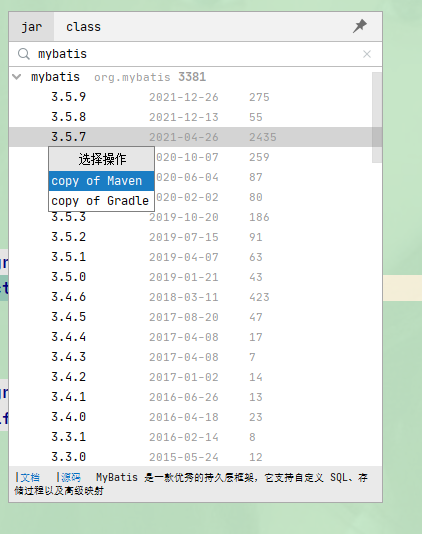This screenshot has height=534, width=422.
Task: Choose copy of Gradle from the popup menu
Action: tap(101, 201)
